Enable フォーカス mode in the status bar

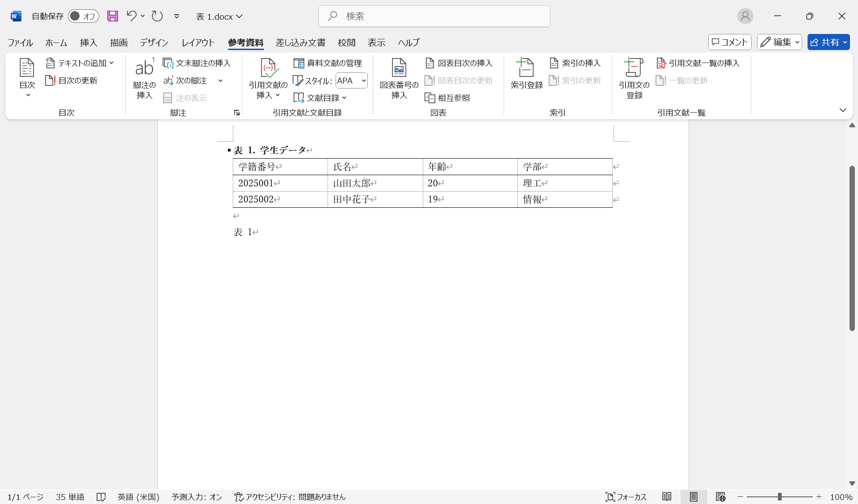(626, 497)
